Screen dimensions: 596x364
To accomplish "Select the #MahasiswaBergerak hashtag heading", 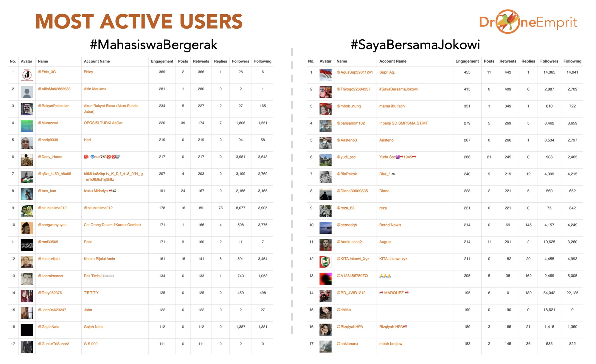I will pos(154,45).
